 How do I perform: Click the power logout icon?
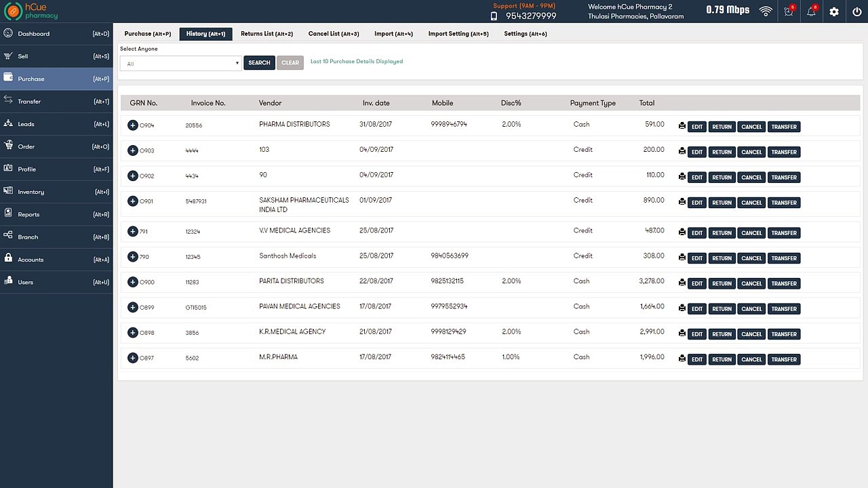pos(857,12)
